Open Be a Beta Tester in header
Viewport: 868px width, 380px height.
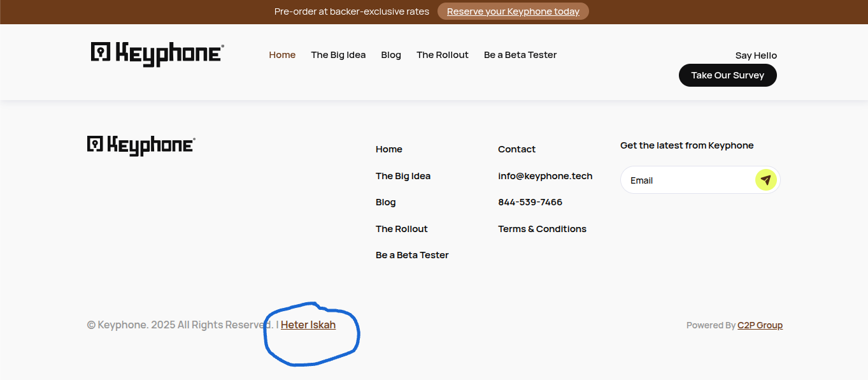coord(520,55)
